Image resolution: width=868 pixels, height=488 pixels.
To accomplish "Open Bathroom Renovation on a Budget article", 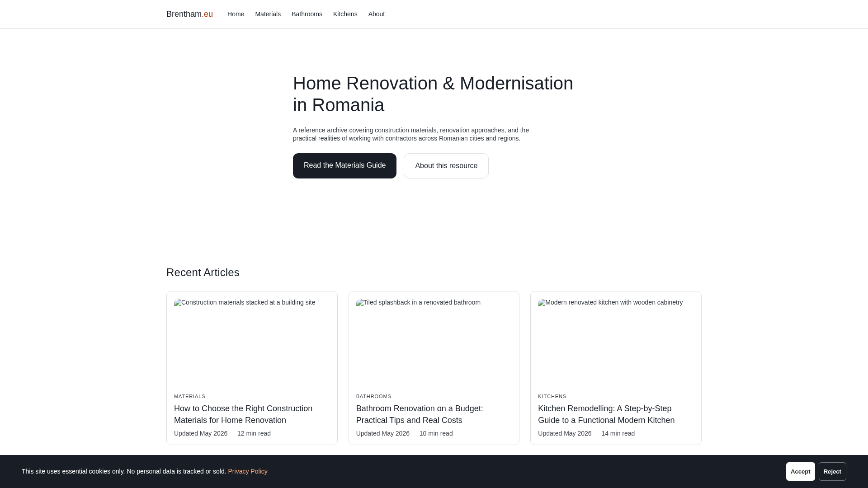I will (420, 414).
